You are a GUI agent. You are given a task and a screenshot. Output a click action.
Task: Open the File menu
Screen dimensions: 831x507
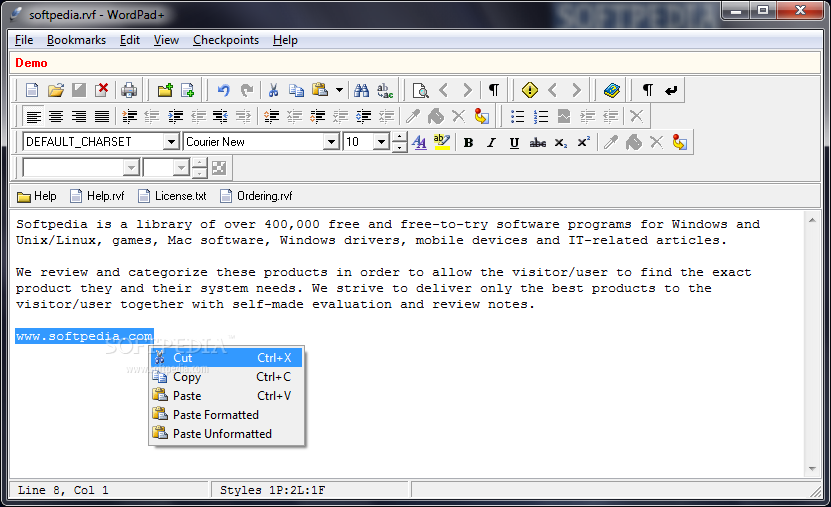(x=24, y=40)
